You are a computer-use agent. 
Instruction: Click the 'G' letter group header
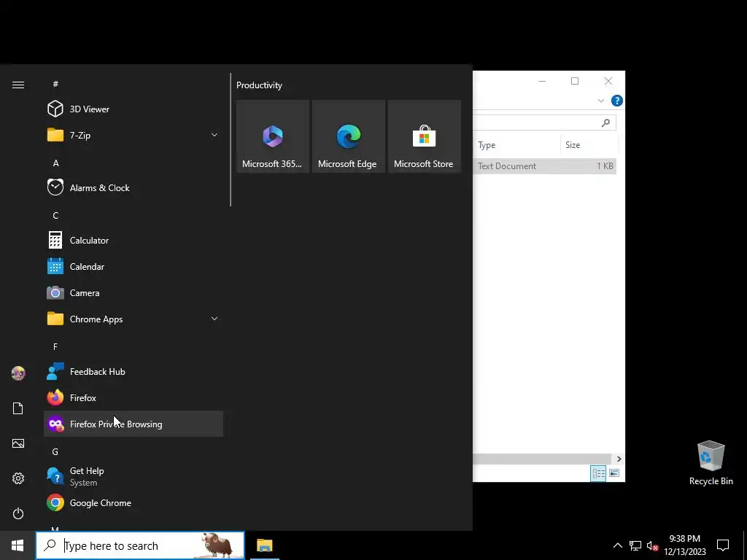point(55,451)
